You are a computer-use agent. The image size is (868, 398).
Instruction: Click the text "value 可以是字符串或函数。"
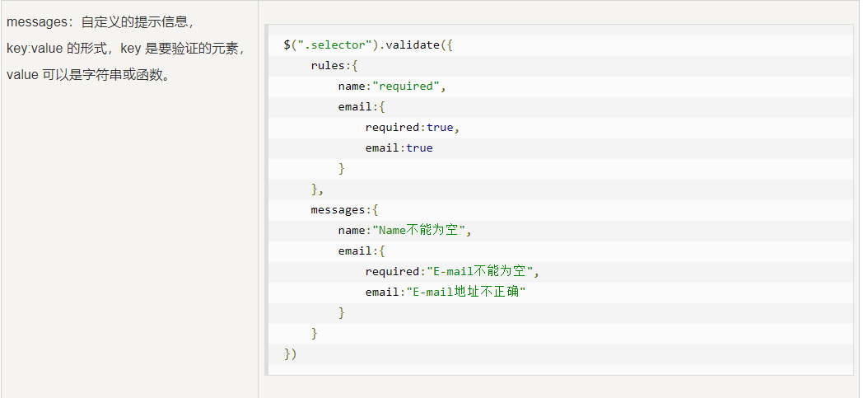tap(90, 75)
